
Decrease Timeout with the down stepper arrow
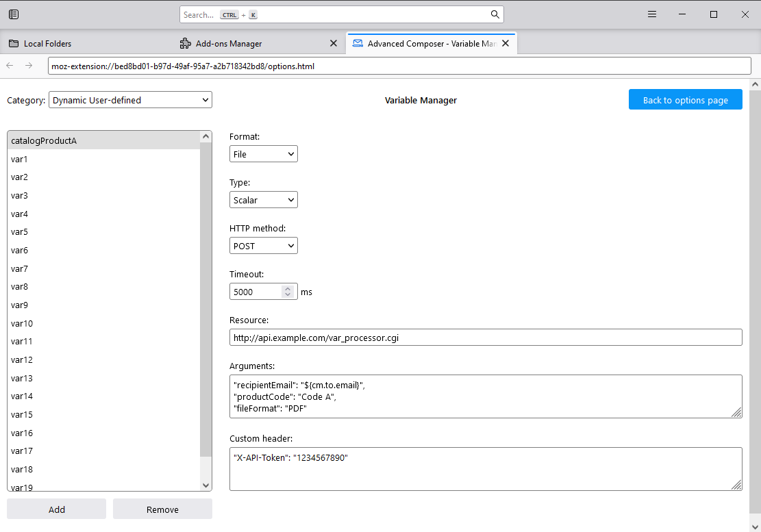(x=288, y=295)
